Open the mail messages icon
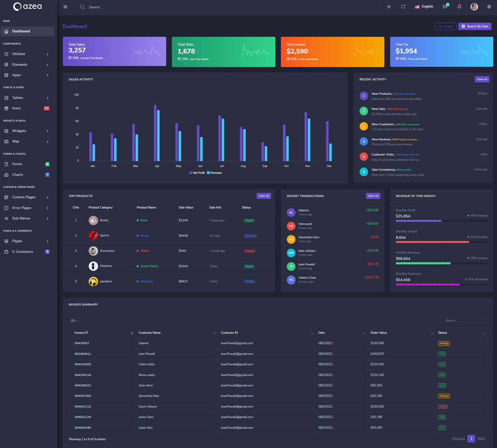This screenshot has width=497, height=448. [x=445, y=7]
